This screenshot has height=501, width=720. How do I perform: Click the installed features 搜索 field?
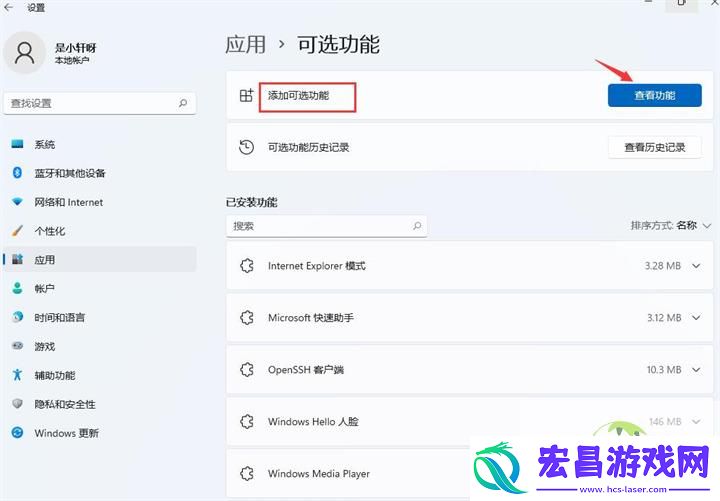[326, 226]
